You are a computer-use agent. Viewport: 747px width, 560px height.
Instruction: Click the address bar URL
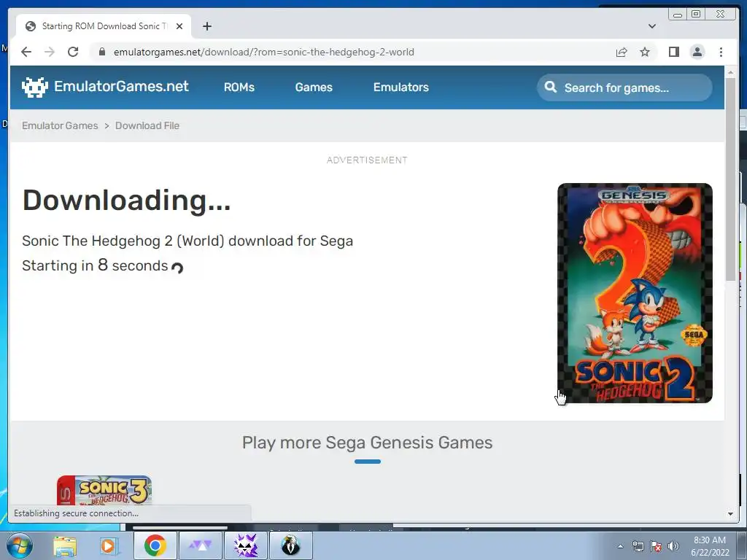tap(263, 52)
